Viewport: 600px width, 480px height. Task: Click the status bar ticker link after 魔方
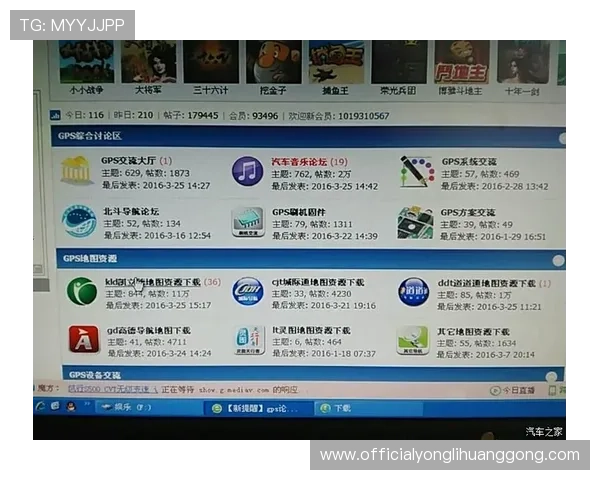tap(113, 389)
